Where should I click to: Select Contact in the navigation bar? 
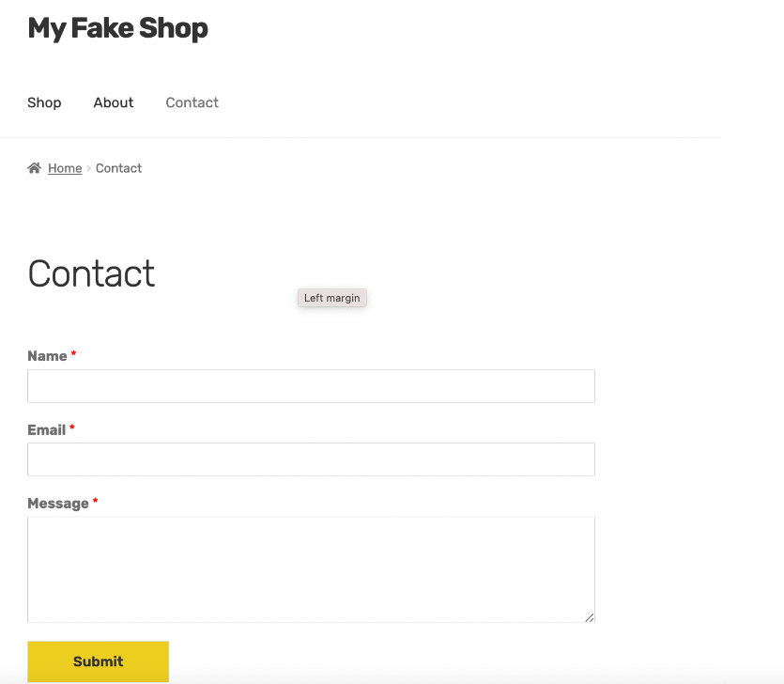(x=192, y=102)
